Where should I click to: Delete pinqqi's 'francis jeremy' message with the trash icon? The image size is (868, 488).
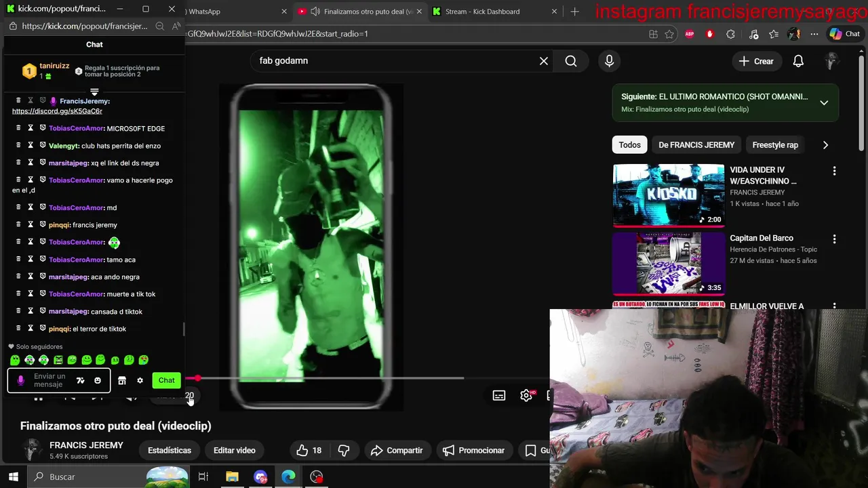18,224
